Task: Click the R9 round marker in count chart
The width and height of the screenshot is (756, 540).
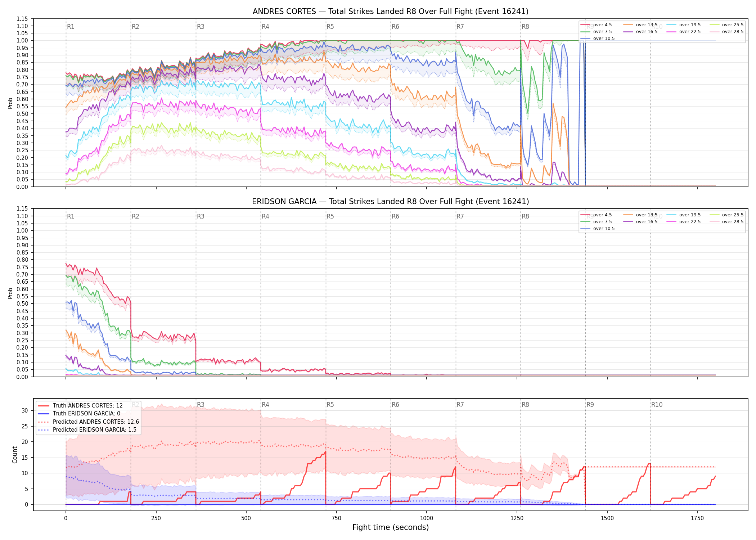Action: coord(590,405)
